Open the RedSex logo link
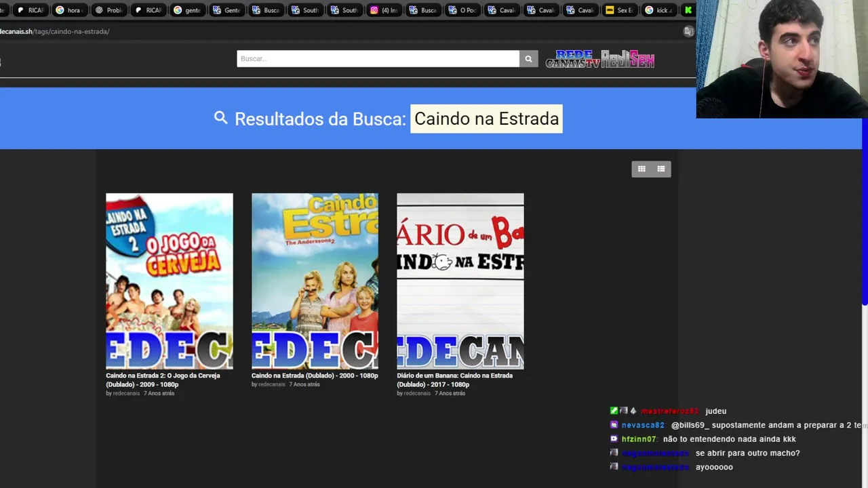This screenshot has width=868, height=488. 628,59
